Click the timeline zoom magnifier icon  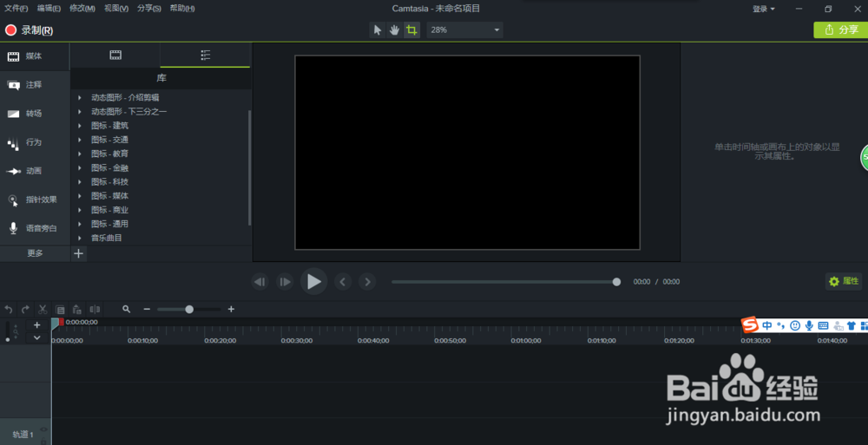[x=127, y=310]
